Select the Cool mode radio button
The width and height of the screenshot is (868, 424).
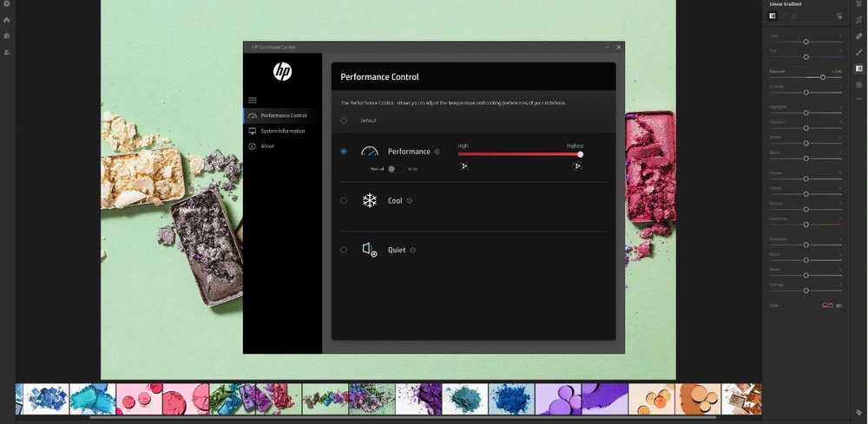[x=344, y=201]
